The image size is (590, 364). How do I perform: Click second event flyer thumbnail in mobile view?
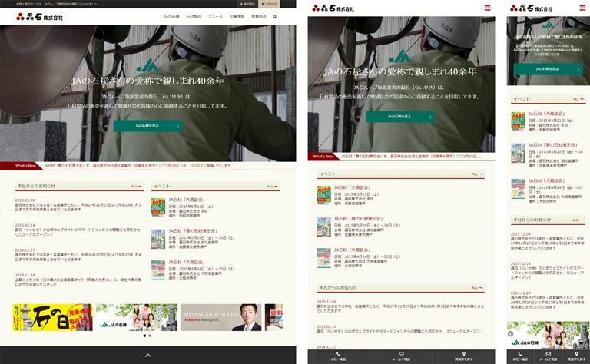(x=518, y=153)
